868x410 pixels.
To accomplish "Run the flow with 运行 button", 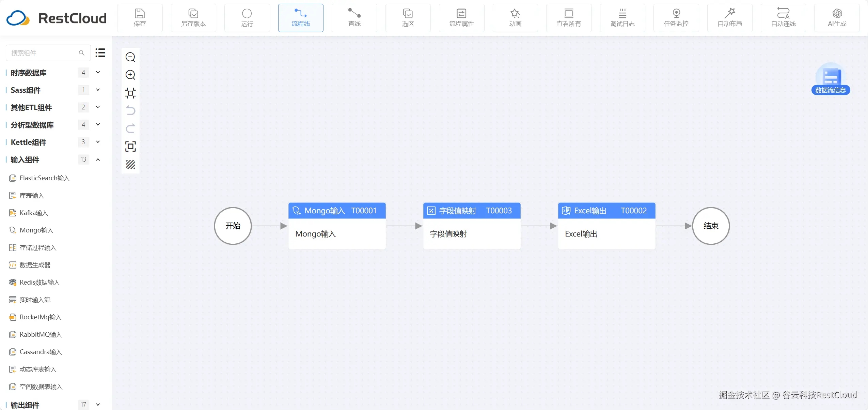I will tap(247, 18).
